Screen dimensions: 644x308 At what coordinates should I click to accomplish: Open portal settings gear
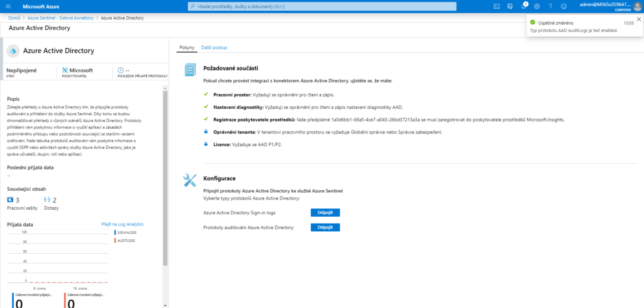click(537, 6)
